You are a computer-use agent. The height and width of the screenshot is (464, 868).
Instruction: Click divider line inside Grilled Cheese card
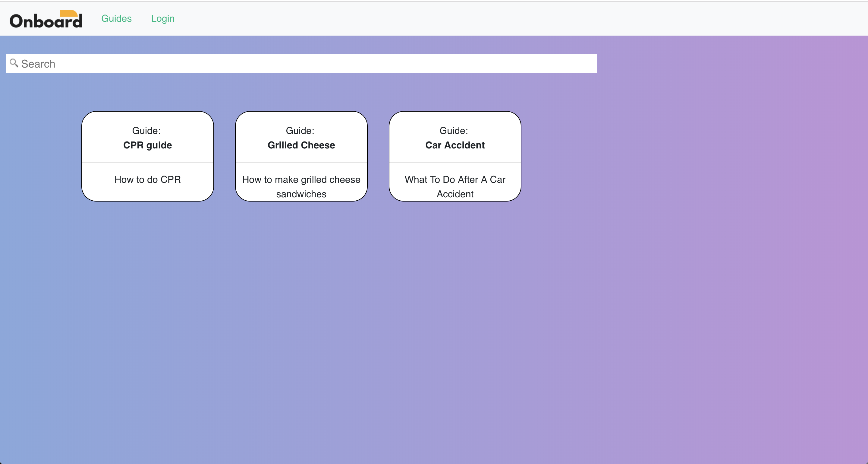tap(301, 163)
